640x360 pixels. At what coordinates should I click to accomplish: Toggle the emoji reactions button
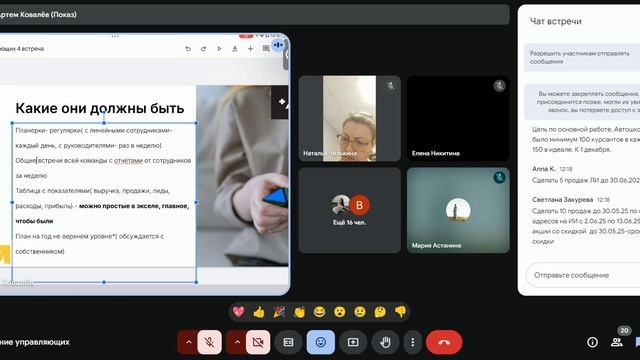pos(321,342)
